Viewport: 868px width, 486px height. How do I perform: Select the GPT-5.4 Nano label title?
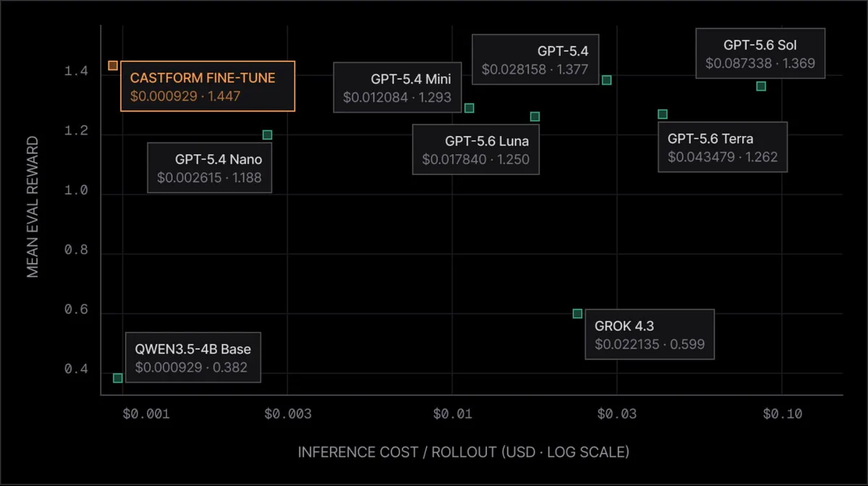(x=218, y=159)
